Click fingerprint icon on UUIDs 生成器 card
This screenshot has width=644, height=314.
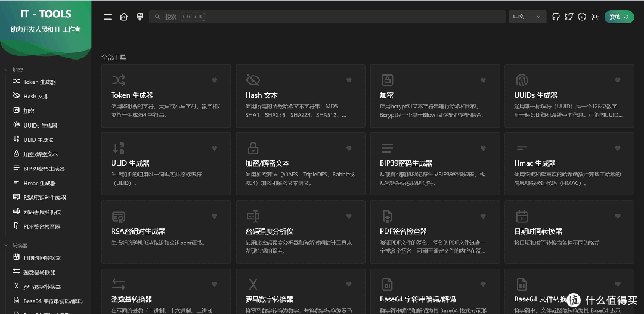(522, 80)
